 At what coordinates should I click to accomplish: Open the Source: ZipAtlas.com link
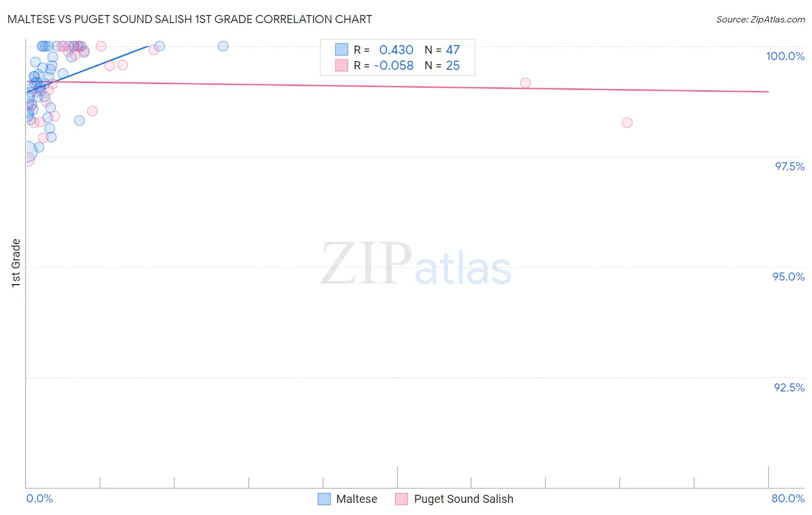point(761,19)
